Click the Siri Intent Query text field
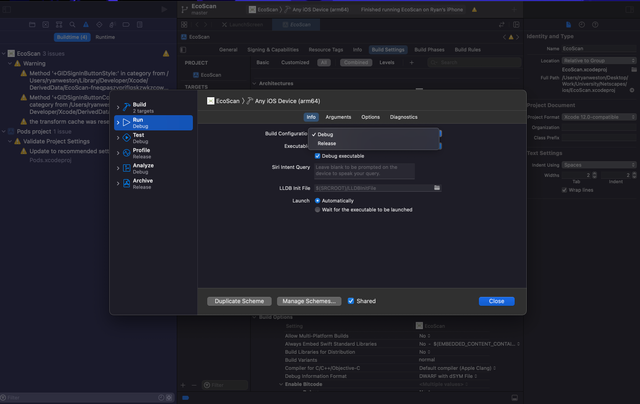This screenshot has height=404, width=640. click(364, 171)
